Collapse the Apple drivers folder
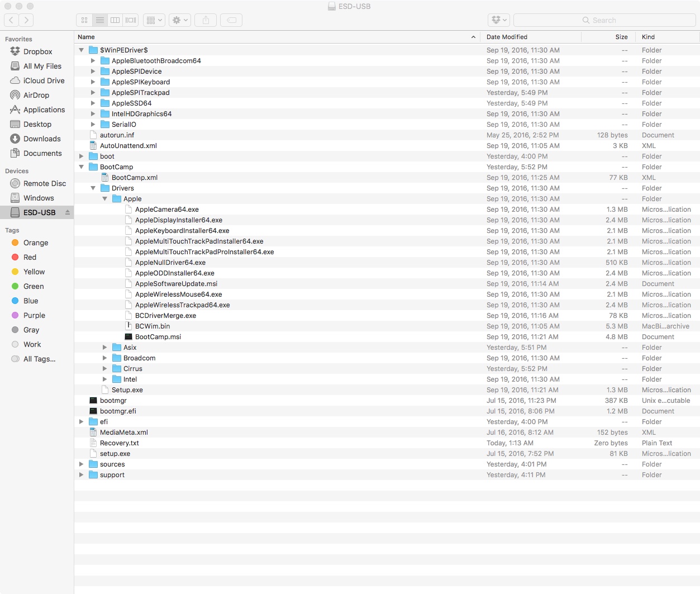 (105, 198)
